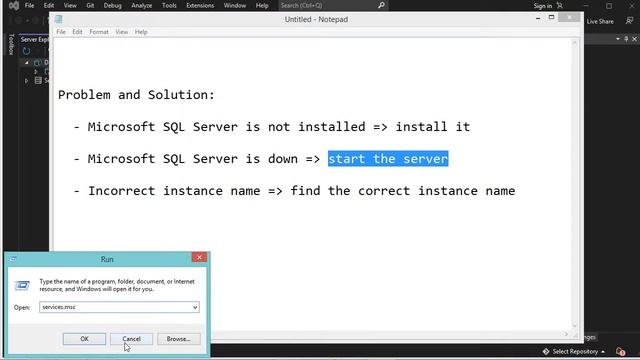Click Sign in in Visual Studio
The image size is (640, 360).
pos(542,6)
